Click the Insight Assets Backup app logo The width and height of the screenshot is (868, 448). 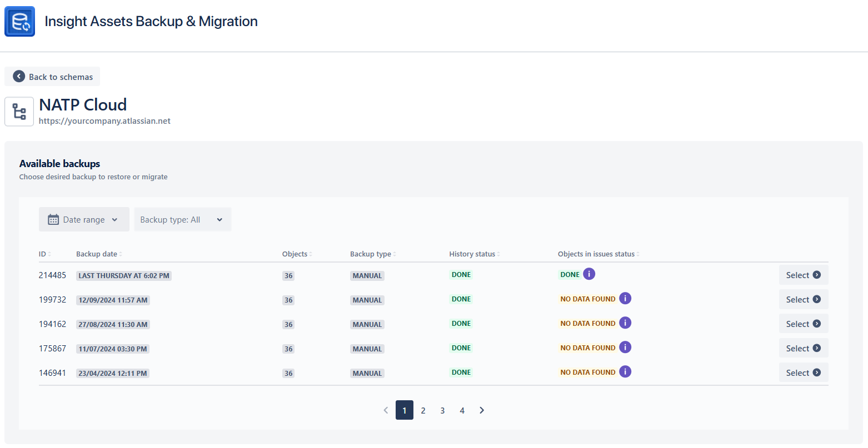19,22
